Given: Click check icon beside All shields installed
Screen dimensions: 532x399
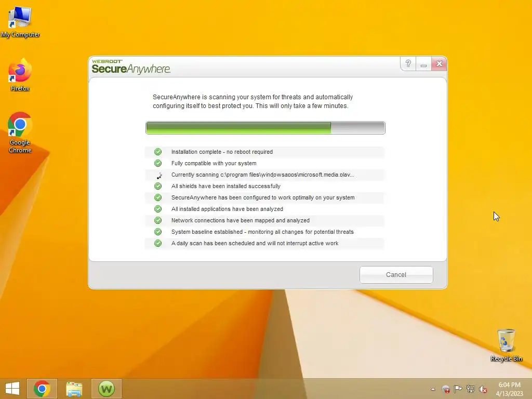Looking at the screenshot, I should [158, 186].
